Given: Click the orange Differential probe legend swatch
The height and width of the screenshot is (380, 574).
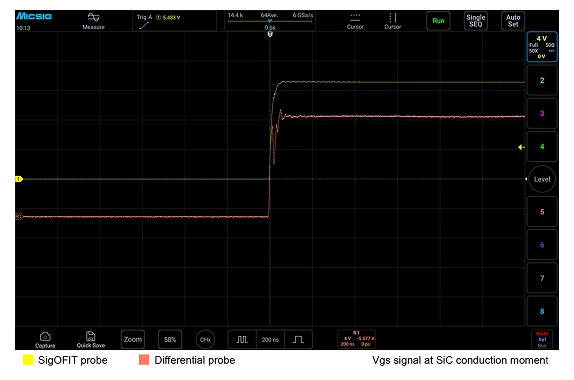Looking at the screenshot, I should click(144, 360).
